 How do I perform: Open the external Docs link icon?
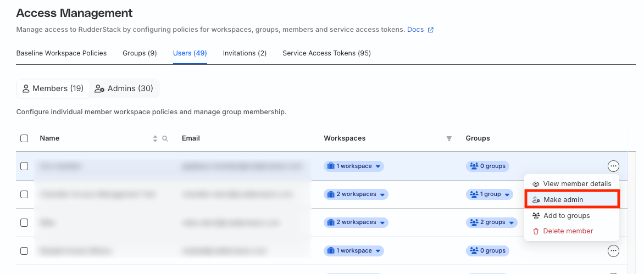(431, 30)
